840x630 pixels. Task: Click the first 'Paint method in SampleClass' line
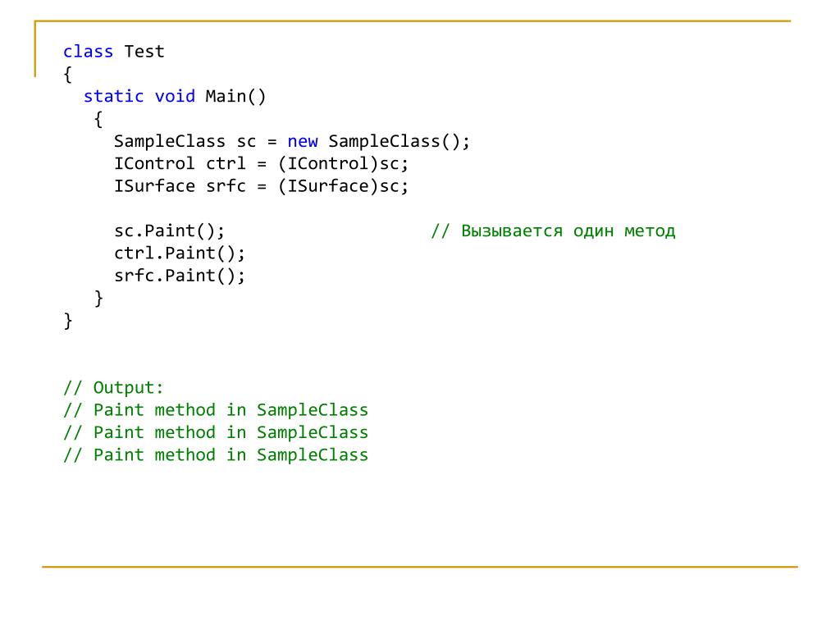tap(216, 410)
